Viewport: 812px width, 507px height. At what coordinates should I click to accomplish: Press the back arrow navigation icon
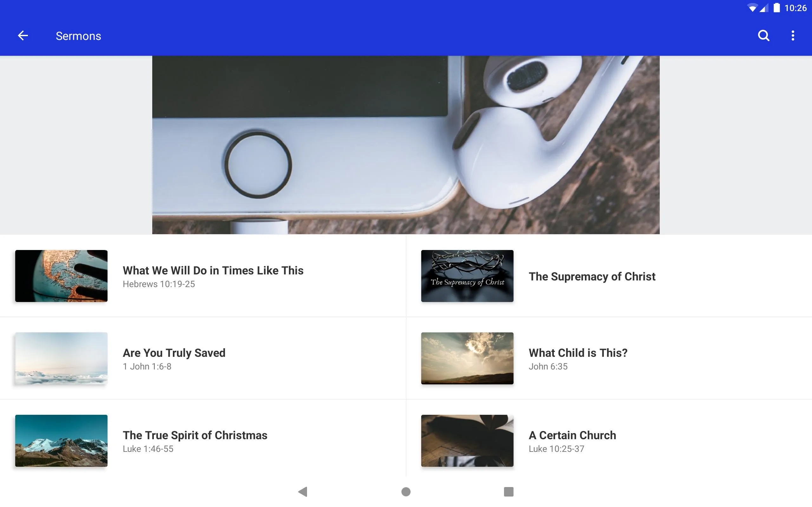click(22, 35)
